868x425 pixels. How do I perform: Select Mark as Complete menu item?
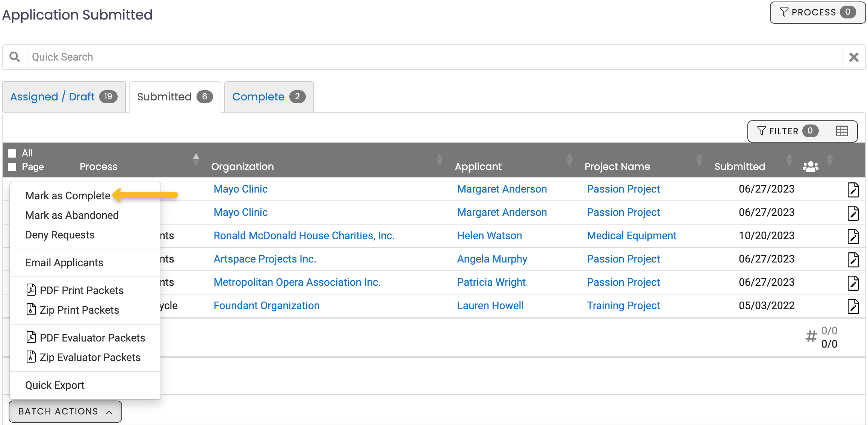68,196
